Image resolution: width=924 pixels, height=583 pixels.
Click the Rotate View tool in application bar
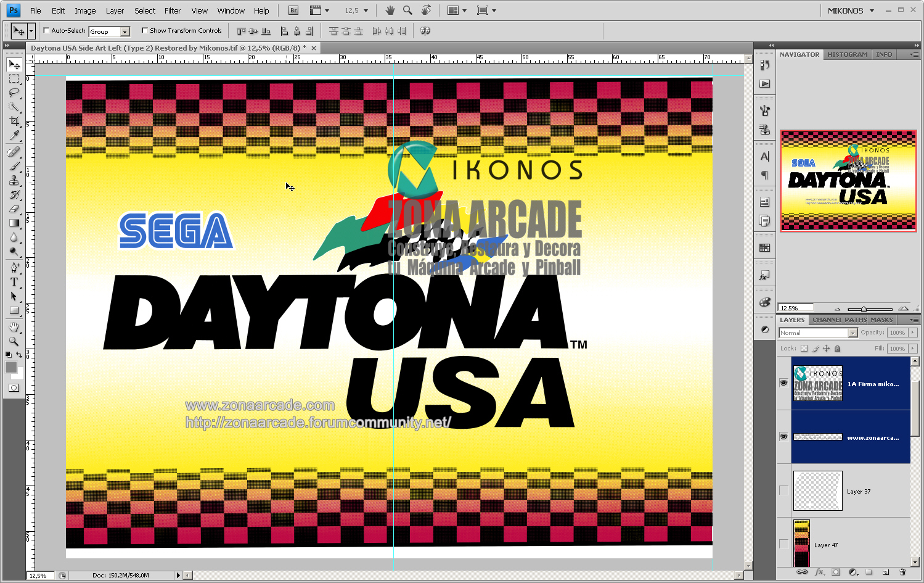pos(426,10)
